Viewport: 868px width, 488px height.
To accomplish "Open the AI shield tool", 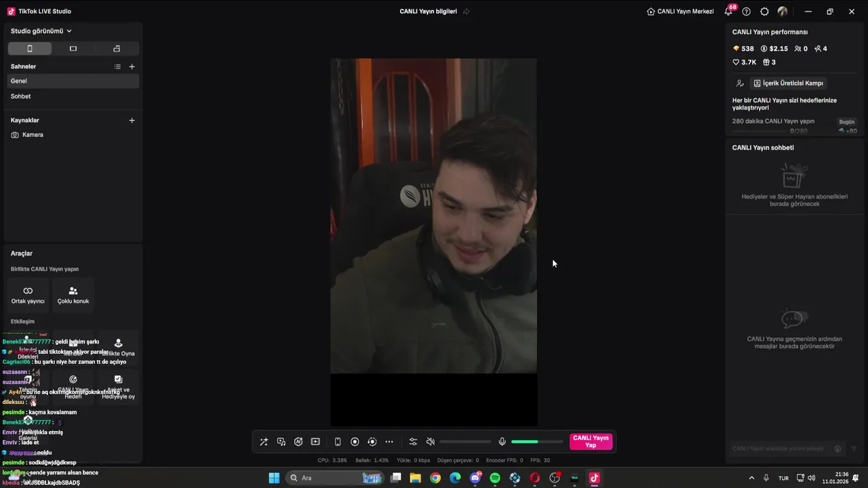I will (298, 442).
